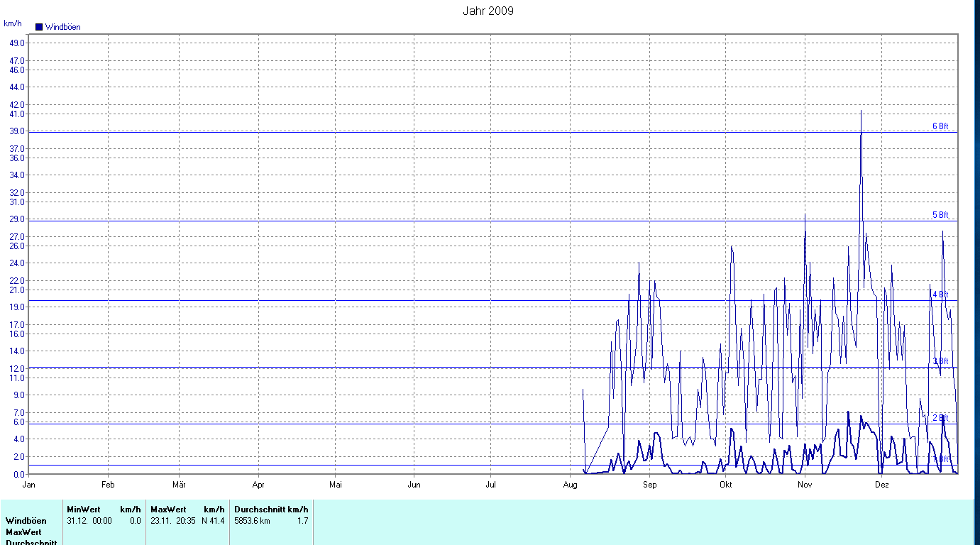Select the km/h unit label above the y-axis

[13, 23]
